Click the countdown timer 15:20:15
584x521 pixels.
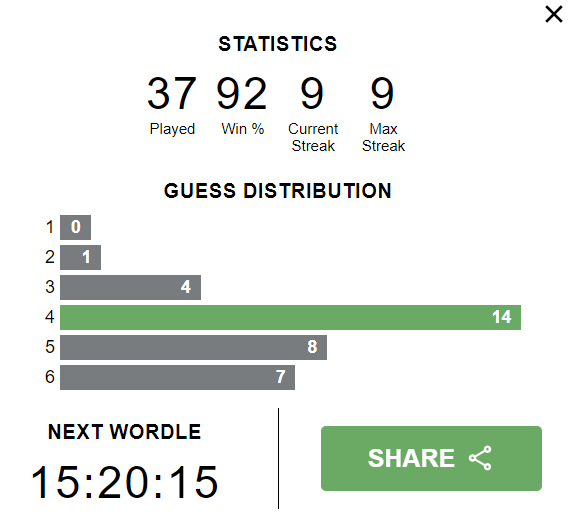tap(124, 482)
